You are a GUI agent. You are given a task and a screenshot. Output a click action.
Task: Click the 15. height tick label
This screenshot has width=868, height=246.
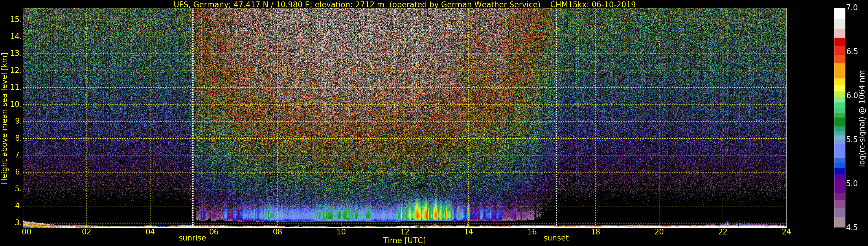pyautogui.click(x=16, y=20)
